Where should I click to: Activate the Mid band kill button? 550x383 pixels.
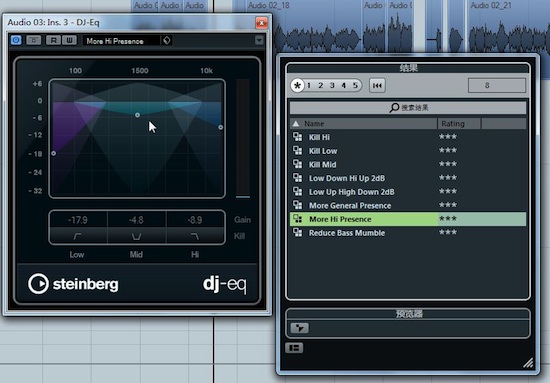point(136,236)
